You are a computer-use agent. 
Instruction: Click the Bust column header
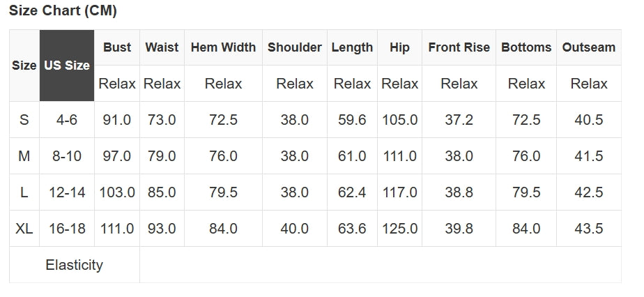(117, 47)
